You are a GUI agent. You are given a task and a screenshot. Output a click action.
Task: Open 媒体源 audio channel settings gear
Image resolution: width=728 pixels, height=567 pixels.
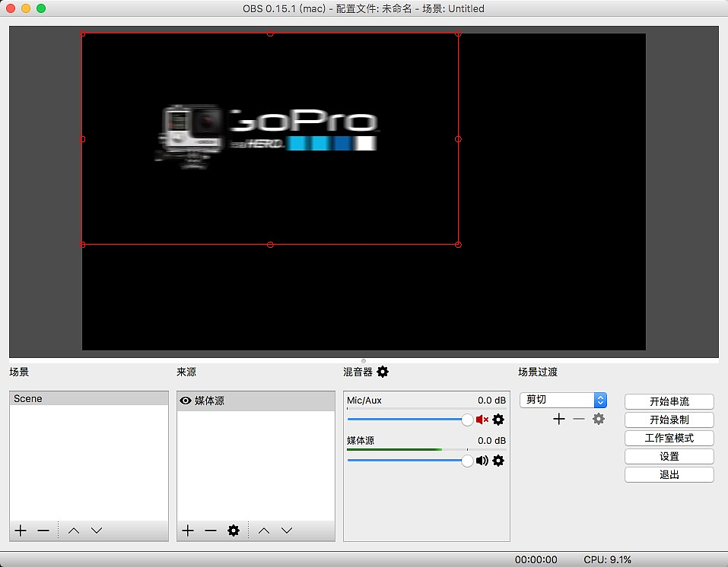(498, 461)
